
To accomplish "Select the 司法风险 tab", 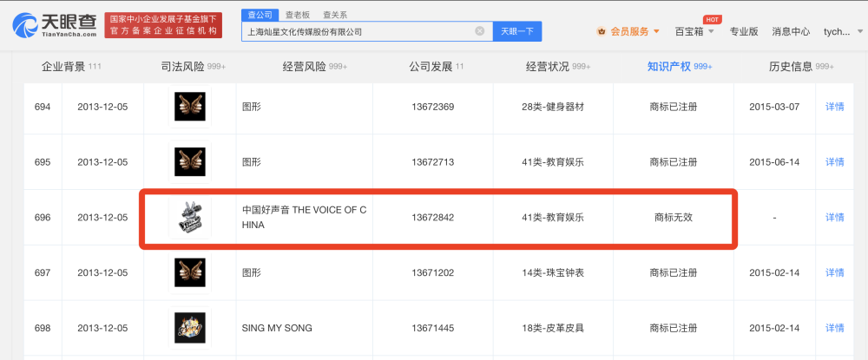I will 193,67.
